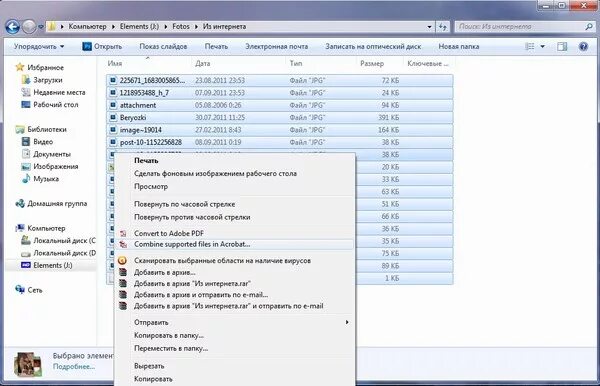Sort by the Размер column header
This screenshot has width=600, height=386.
pos(372,64)
